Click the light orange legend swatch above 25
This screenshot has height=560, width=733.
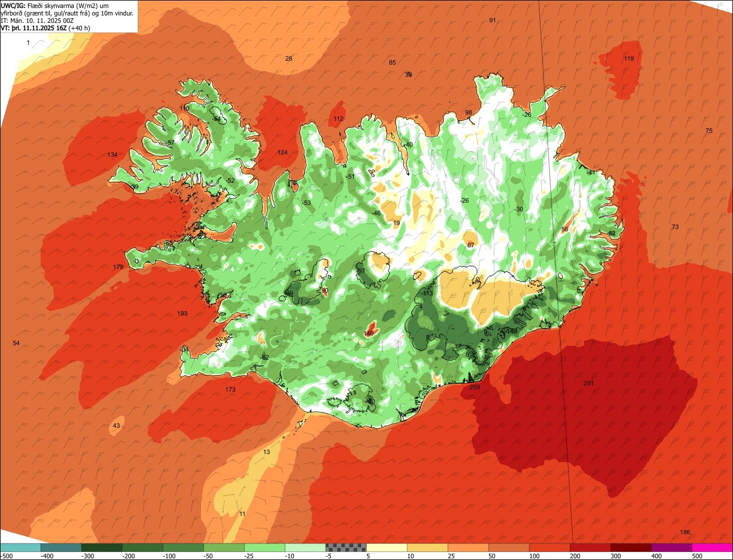pyautogui.click(x=467, y=547)
